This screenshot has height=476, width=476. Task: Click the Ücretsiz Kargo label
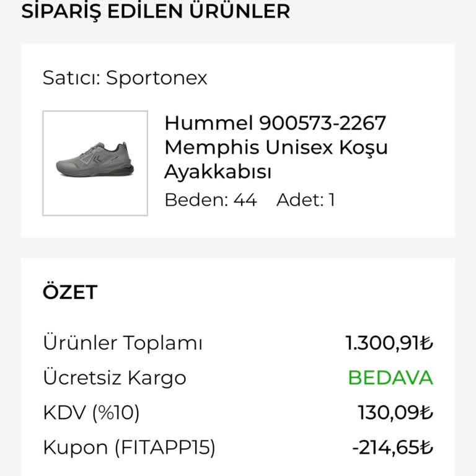pos(115,377)
